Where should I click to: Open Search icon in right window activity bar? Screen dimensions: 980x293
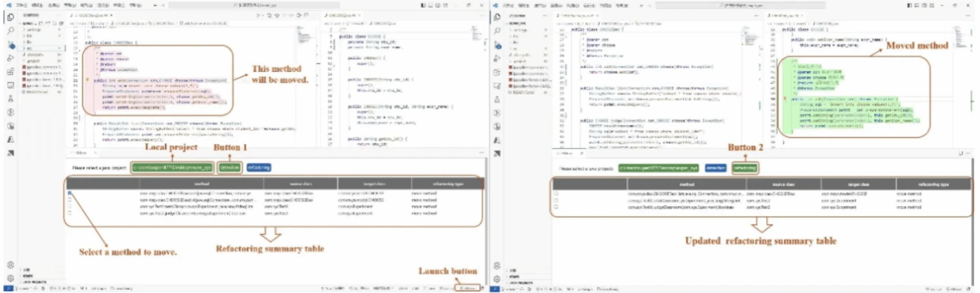coord(497,31)
